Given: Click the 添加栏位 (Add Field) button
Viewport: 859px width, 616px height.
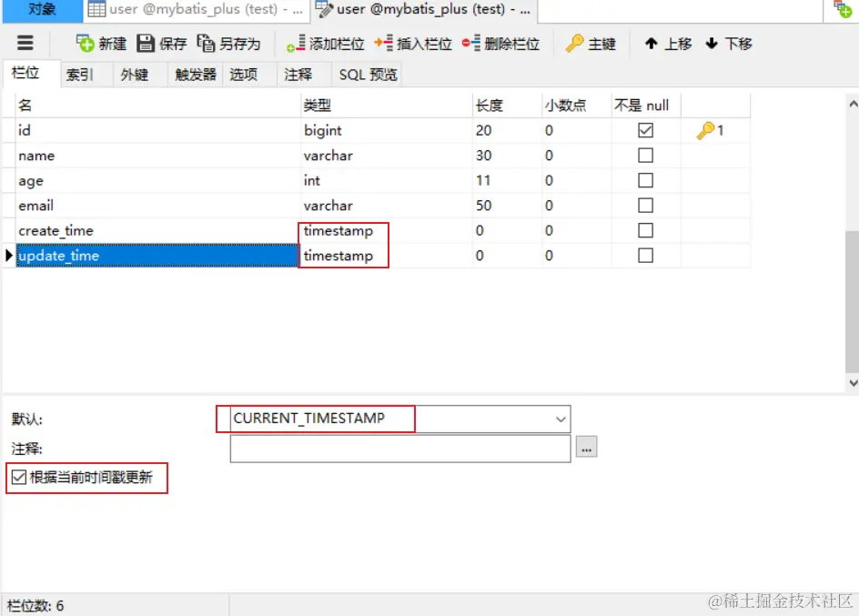Looking at the screenshot, I should point(326,44).
